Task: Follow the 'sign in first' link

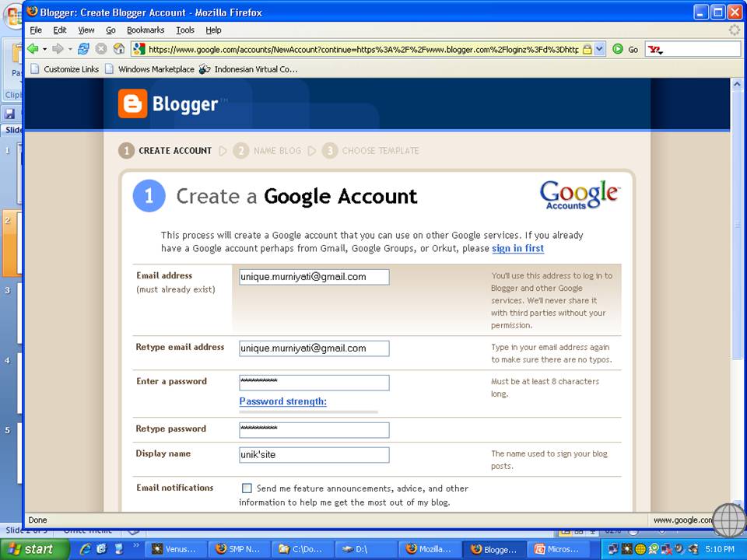Action: tap(518, 248)
